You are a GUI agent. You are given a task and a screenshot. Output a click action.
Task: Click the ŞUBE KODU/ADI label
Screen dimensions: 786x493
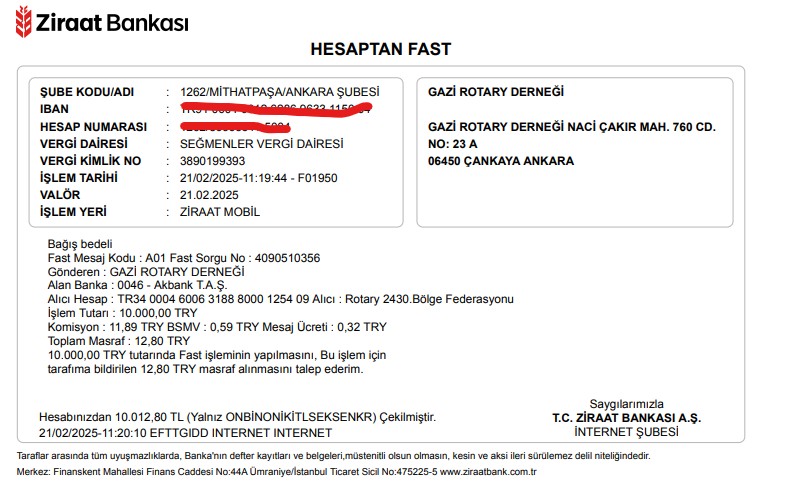(x=87, y=92)
